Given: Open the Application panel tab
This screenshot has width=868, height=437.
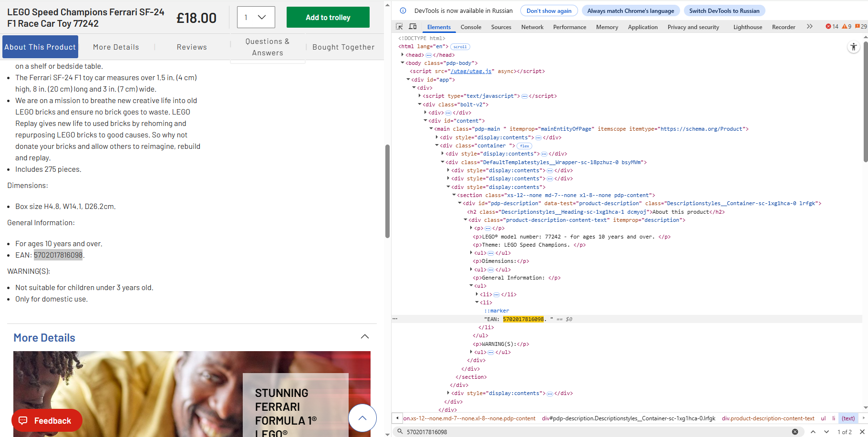Looking at the screenshot, I should [x=643, y=27].
